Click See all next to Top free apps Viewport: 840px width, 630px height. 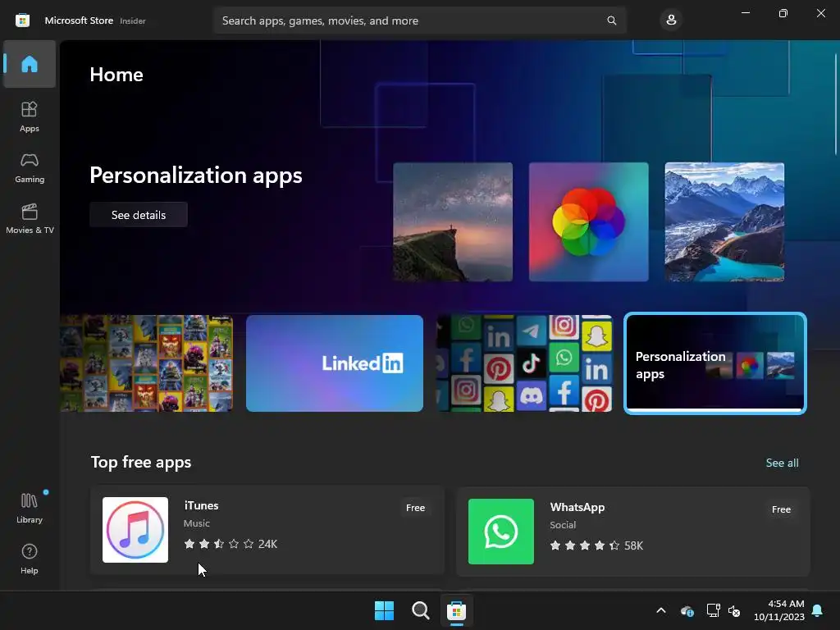coord(782,463)
